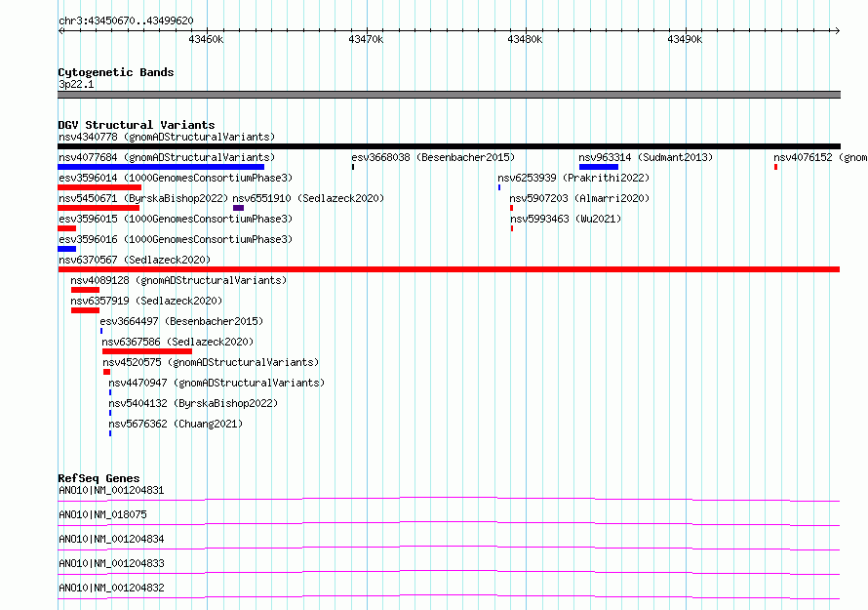
Task: Open nsv5993463 Wu2021 variant label
Action: (566, 219)
